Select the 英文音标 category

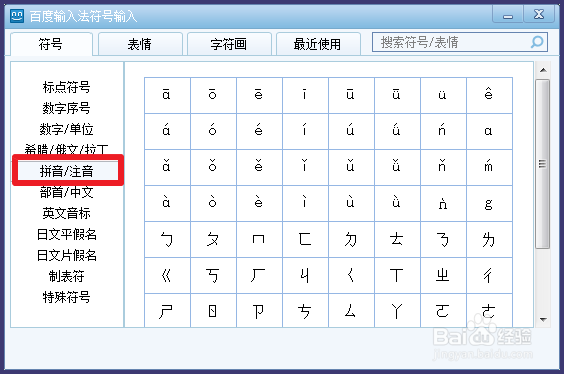(x=67, y=213)
